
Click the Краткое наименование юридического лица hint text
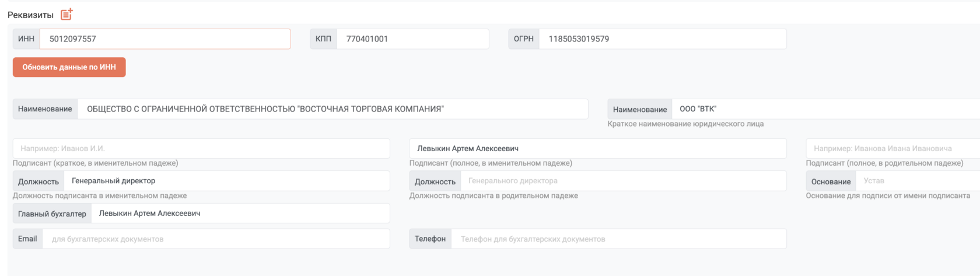685,124
